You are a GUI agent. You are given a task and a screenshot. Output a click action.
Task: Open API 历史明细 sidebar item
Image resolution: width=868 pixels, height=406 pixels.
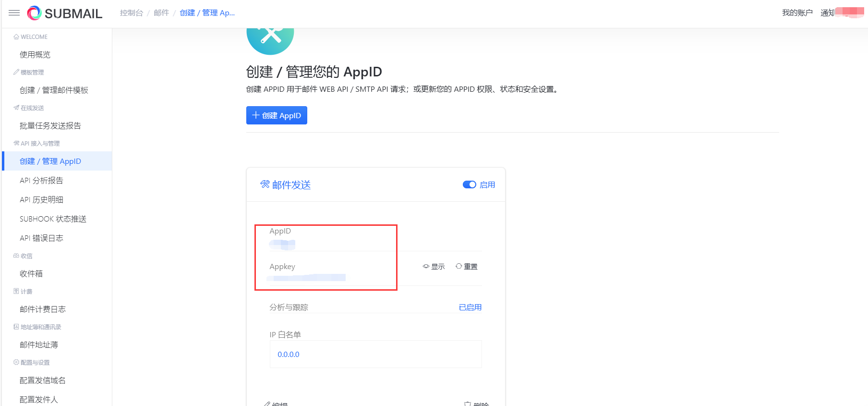[x=41, y=200]
